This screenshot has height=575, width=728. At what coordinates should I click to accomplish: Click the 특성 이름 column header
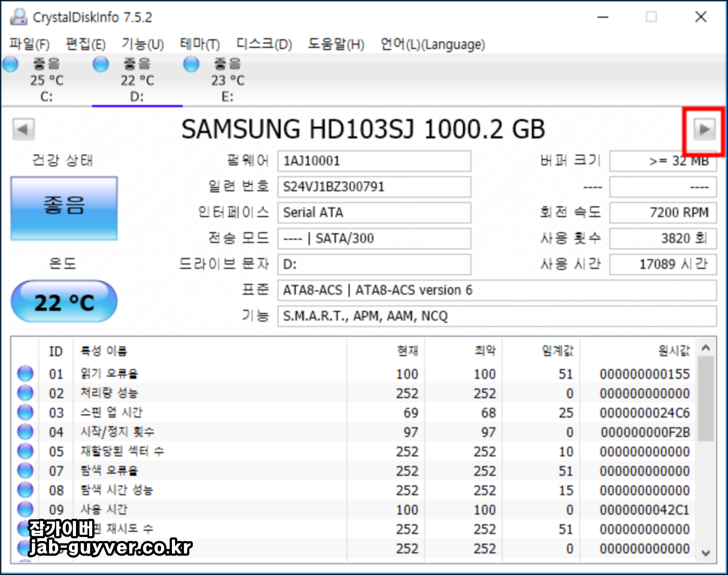210,351
